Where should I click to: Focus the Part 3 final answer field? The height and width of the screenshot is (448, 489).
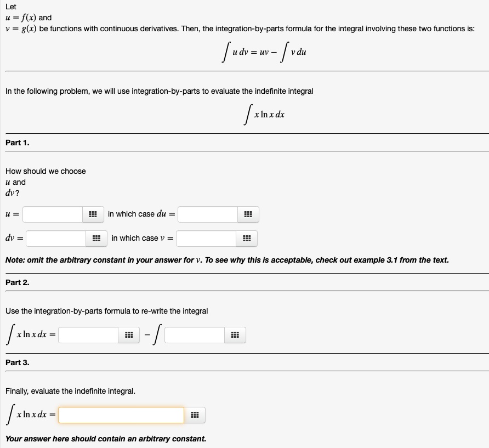(x=121, y=415)
